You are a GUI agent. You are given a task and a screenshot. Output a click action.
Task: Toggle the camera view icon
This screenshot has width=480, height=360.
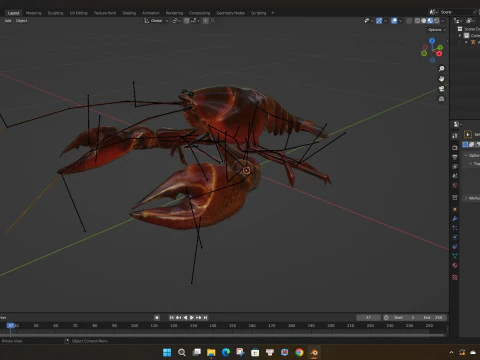tap(442, 89)
